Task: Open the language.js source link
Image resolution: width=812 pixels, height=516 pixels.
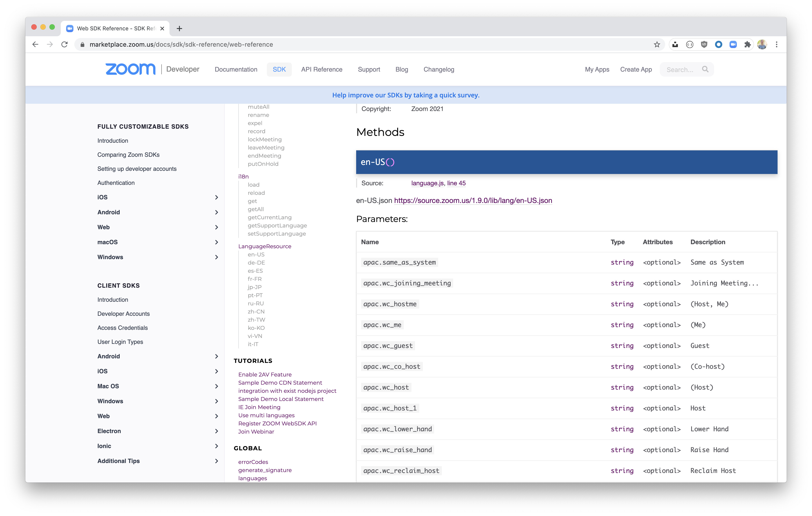Action: [x=427, y=183]
